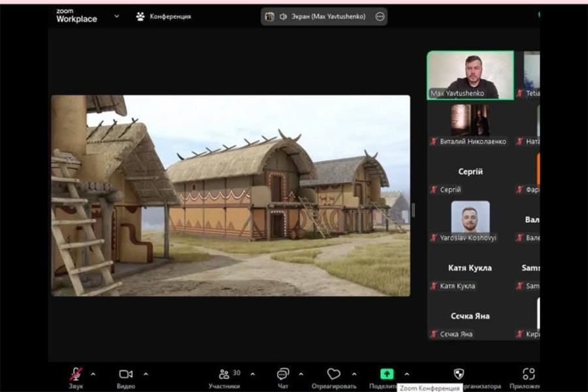This screenshot has width=588, height=392.
Task: Expand chat options arrow next to Чат
Action: pos(301,374)
